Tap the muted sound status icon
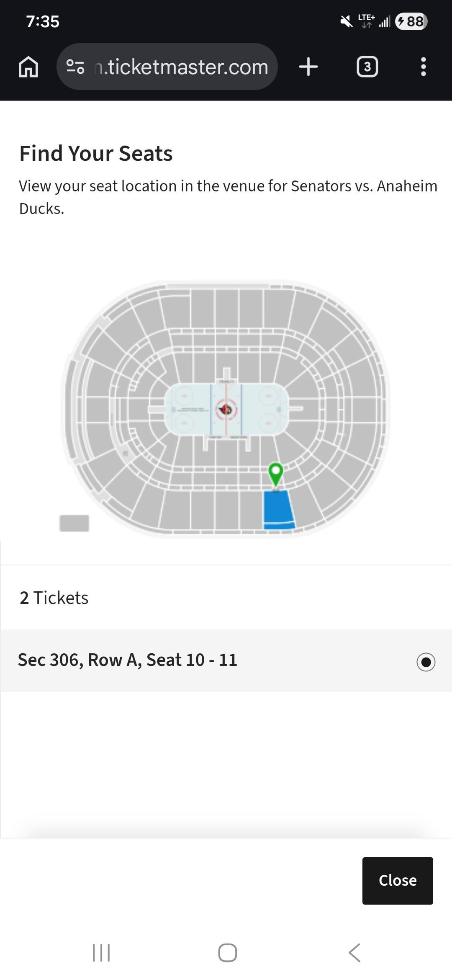 click(x=346, y=21)
